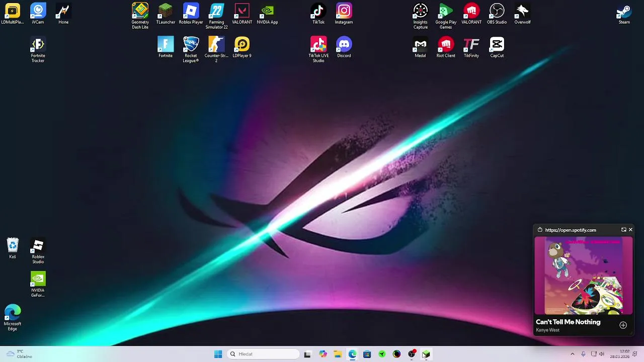Open the Instagram desktop shortcut
This screenshot has height=362, width=644.
coord(344,14)
